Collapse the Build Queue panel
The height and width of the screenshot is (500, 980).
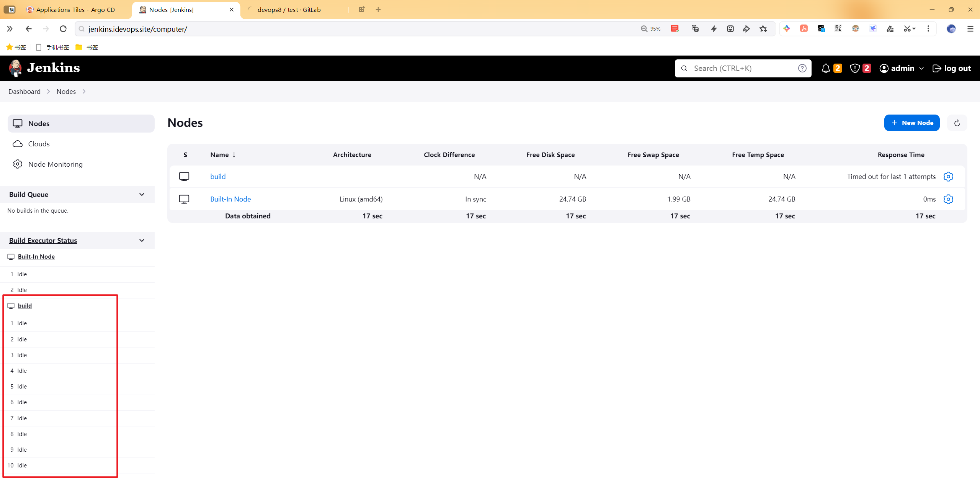coord(142,195)
